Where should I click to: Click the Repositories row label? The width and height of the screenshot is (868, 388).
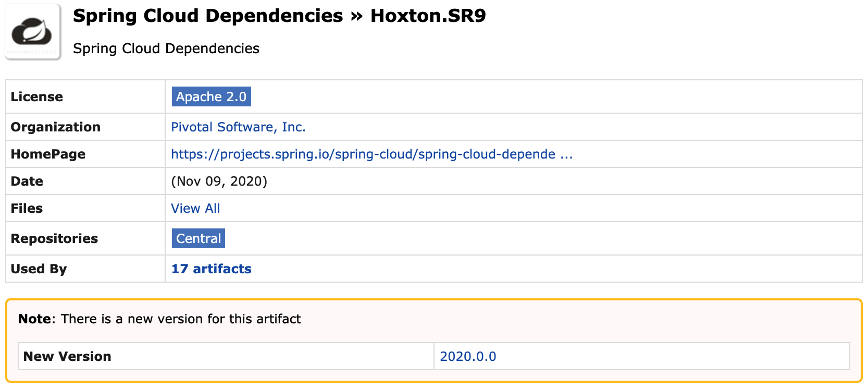[x=54, y=238]
